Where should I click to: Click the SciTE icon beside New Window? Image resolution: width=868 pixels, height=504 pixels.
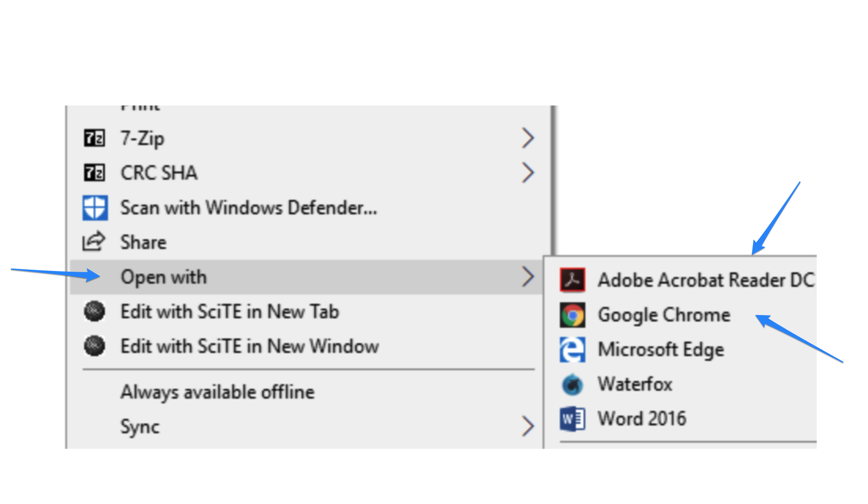(94, 346)
